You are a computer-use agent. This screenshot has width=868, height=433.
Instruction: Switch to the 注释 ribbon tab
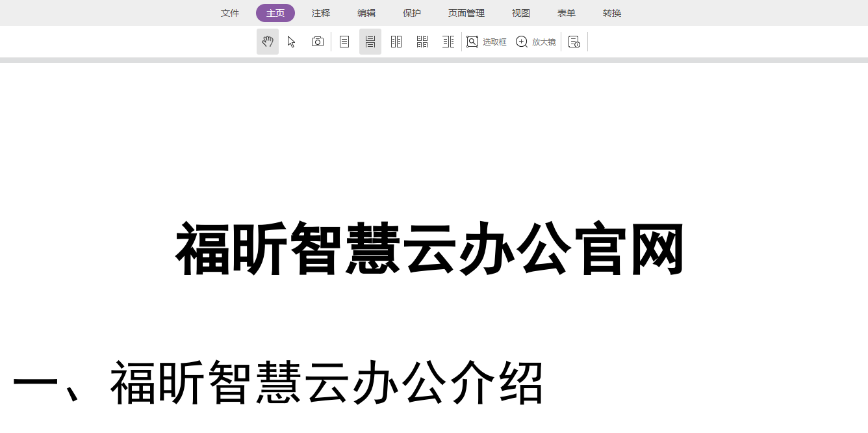[320, 13]
